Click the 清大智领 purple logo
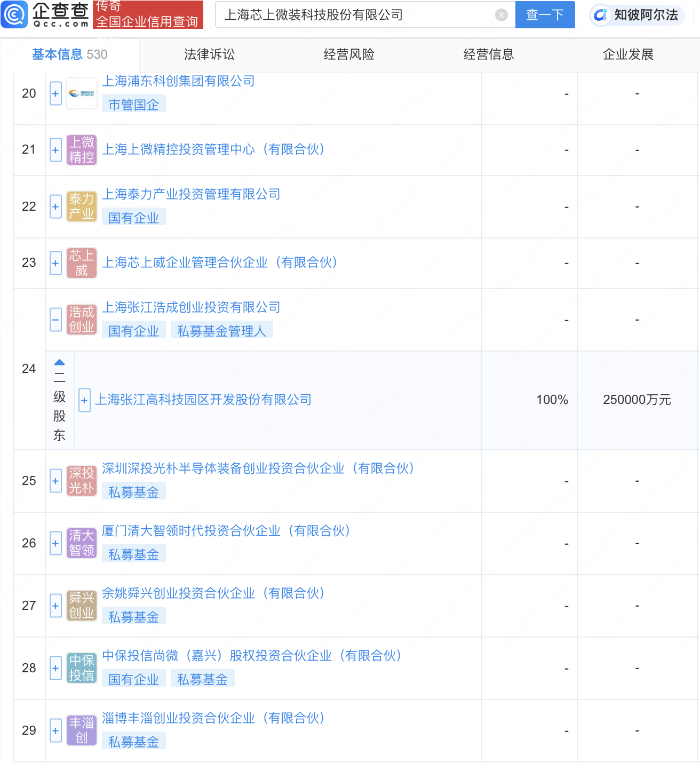 (x=82, y=543)
